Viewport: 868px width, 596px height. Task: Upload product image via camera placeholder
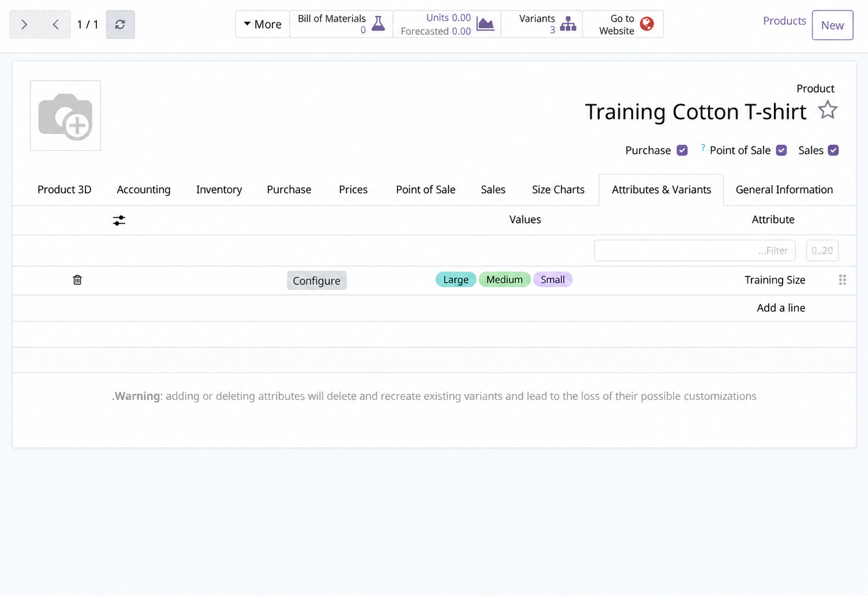tap(65, 116)
